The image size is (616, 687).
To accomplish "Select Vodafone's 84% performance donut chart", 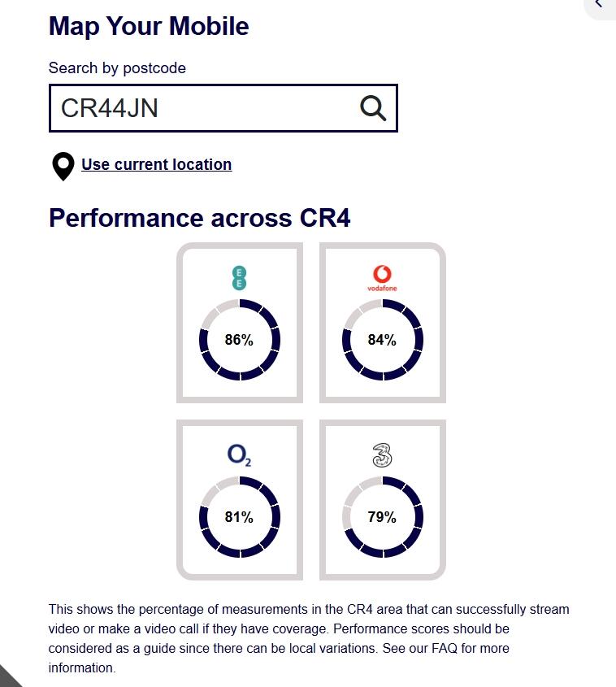I will [382, 340].
